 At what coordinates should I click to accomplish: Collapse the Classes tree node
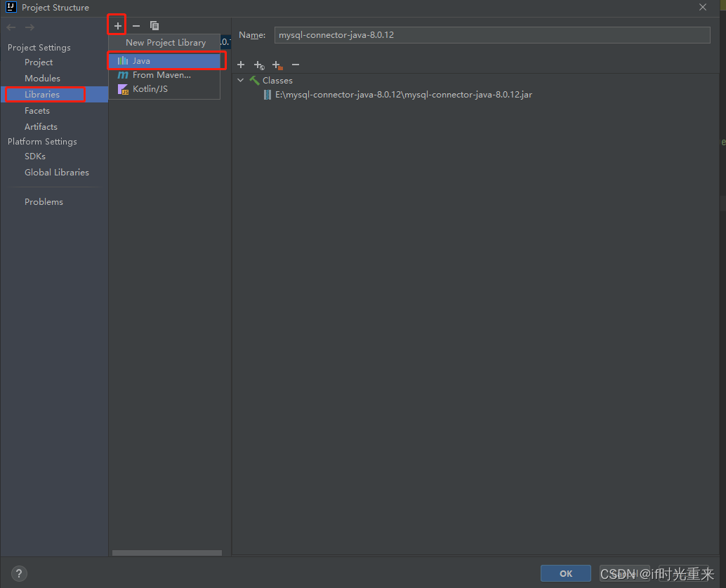pyautogui.click(x=241, y=80)
